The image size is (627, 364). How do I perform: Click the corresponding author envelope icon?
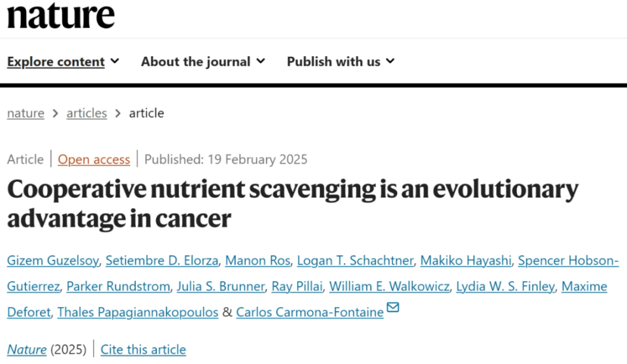[x=393, y=307]
